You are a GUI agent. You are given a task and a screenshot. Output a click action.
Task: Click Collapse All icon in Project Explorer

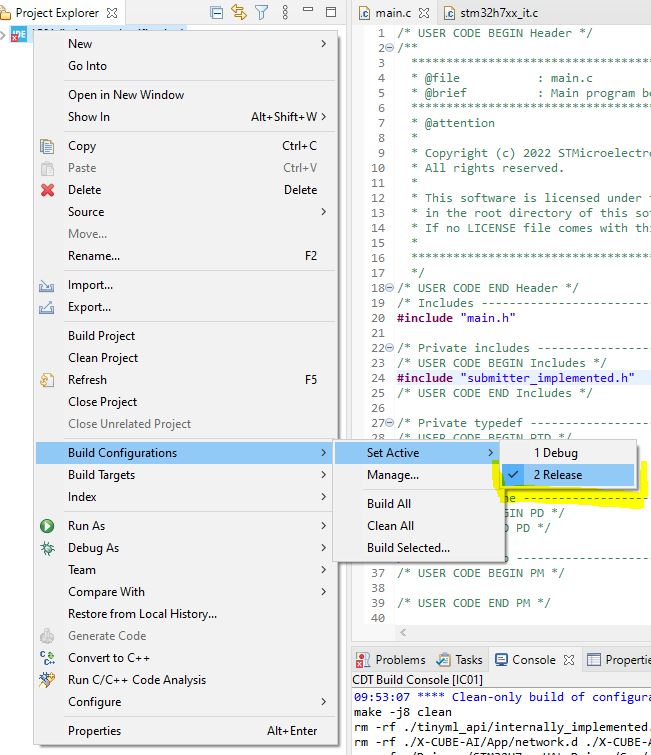[x=217, y=13]
